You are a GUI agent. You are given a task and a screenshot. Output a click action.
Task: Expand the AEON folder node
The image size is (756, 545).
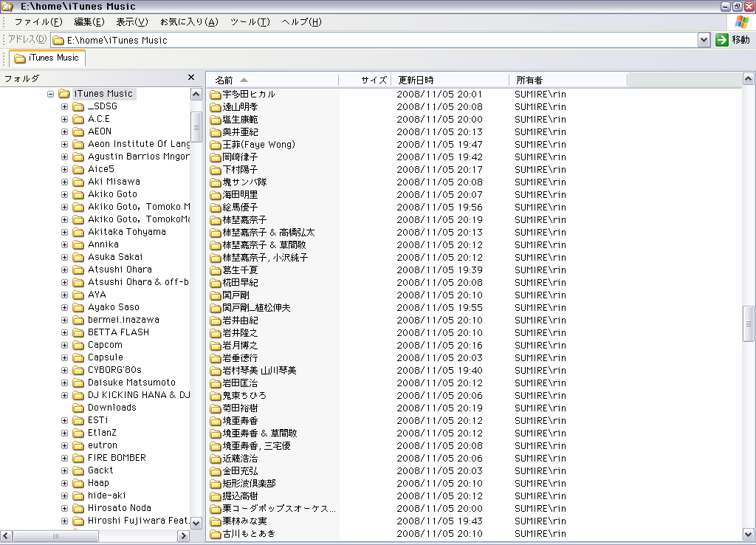pos(65,131)
